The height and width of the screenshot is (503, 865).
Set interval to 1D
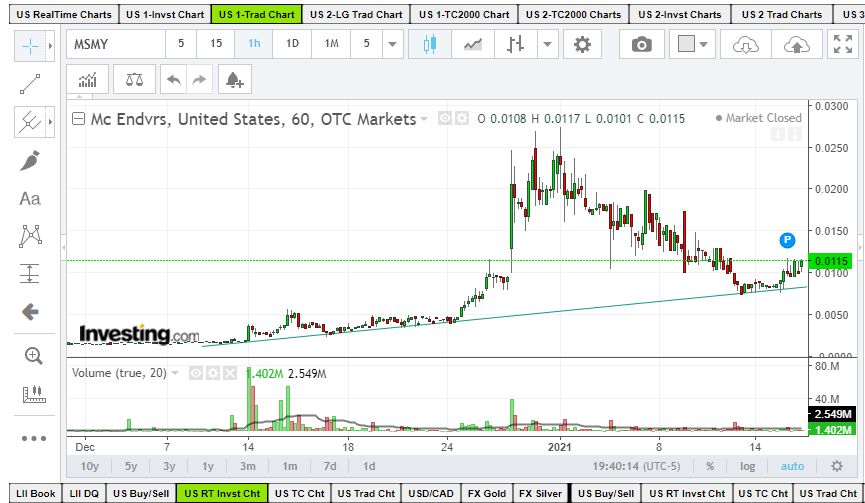pos(292,44)
